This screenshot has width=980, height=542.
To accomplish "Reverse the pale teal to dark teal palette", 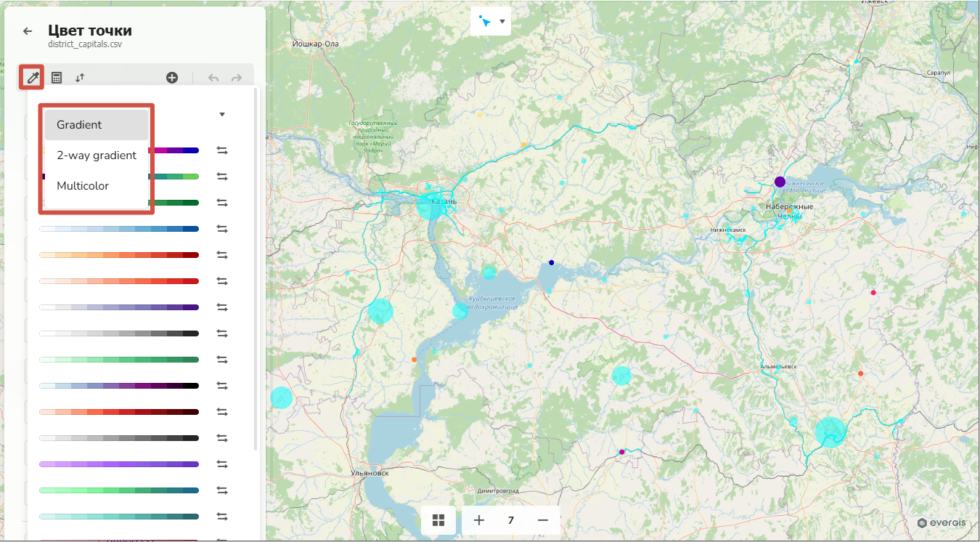I will [222, 517].
